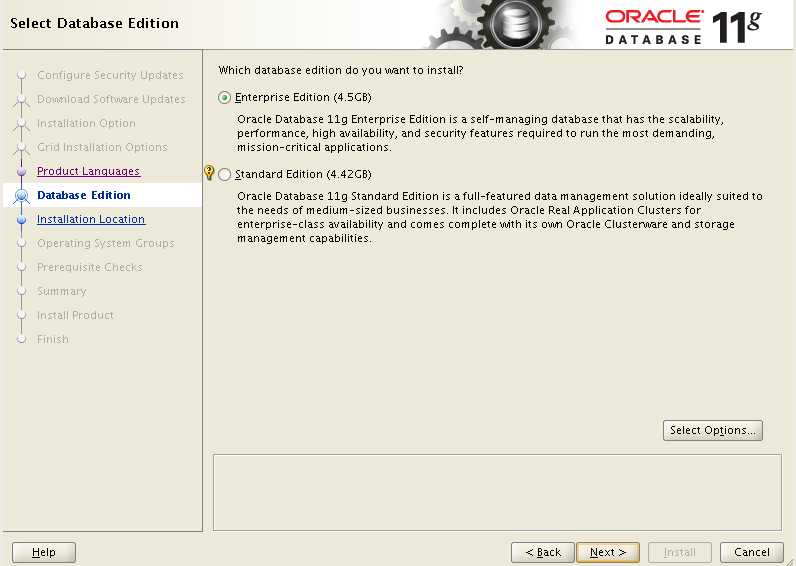Click the yellow hint bulb beside Standard Edition

click(209, 173)
